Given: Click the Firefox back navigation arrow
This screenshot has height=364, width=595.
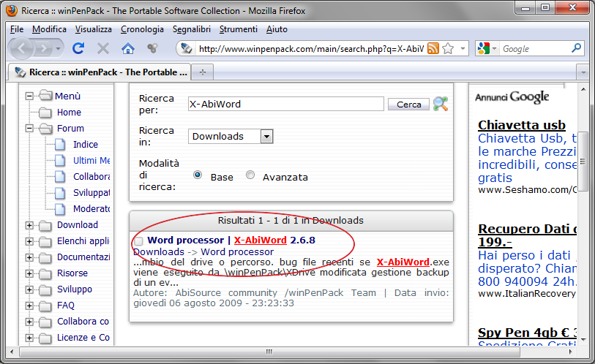Looking at the screenshot, I should (x=21, y=48).
